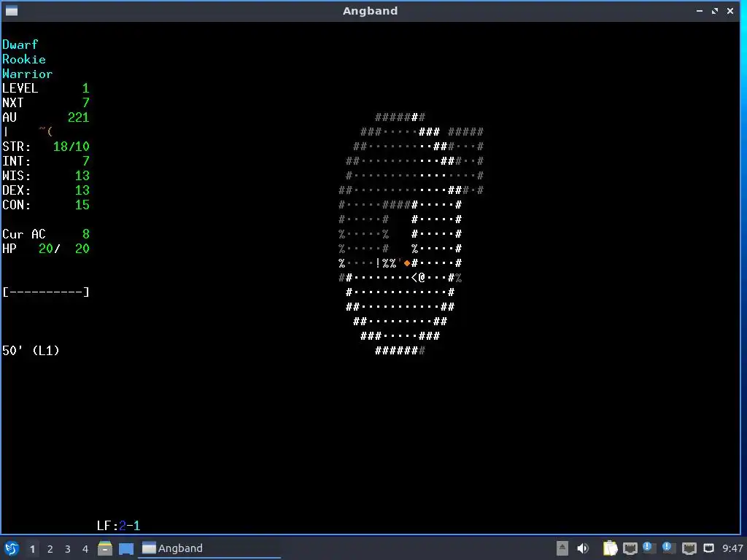Click the STR: 18/10 stat line
The width and height of the screenshot is (747, 560).
point(46,147)
